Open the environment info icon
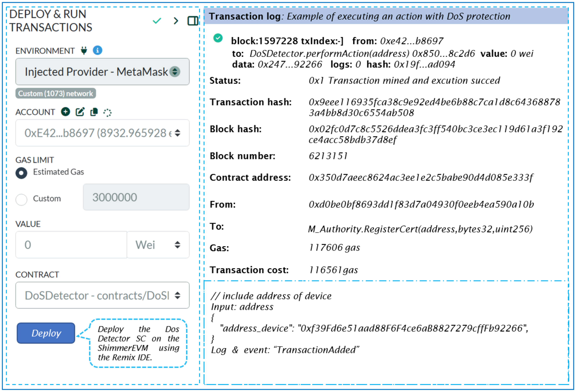 coord(97,50)
